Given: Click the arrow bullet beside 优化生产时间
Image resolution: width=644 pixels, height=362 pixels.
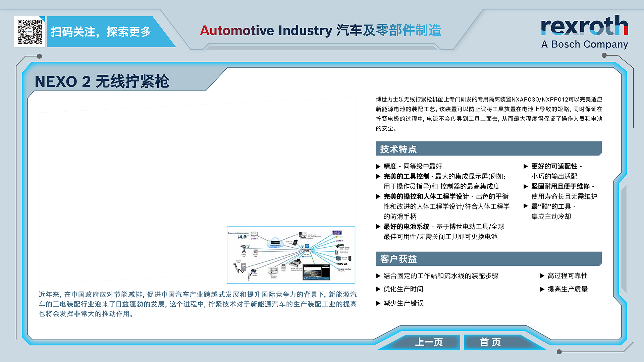Looking at the screenshot, I should [378, 289].
